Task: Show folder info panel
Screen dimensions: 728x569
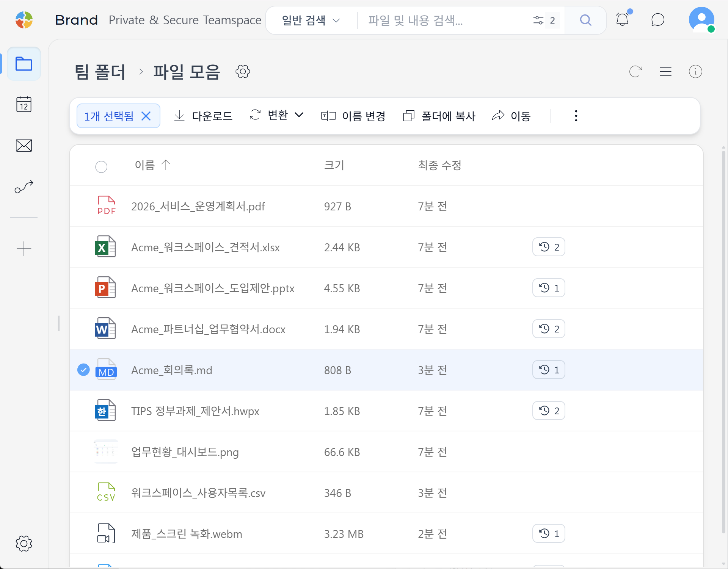Action: click(695, 71)
